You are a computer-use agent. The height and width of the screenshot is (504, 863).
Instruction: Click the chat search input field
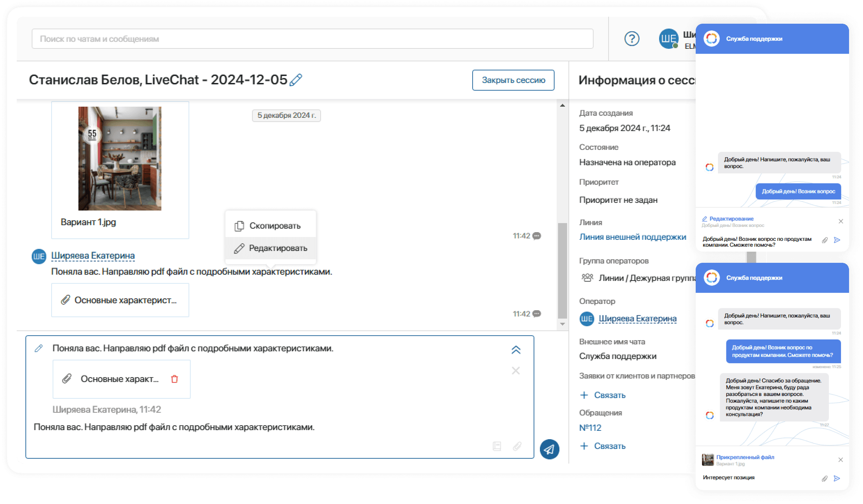pos(312,39)
